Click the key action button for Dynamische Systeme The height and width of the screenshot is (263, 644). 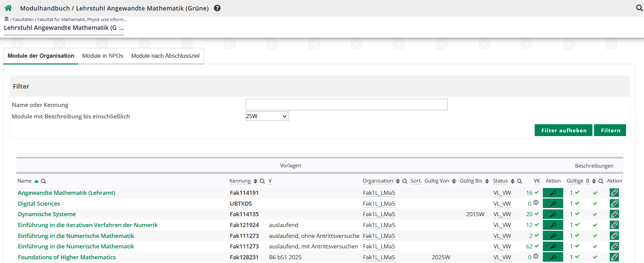pos(553,214)
